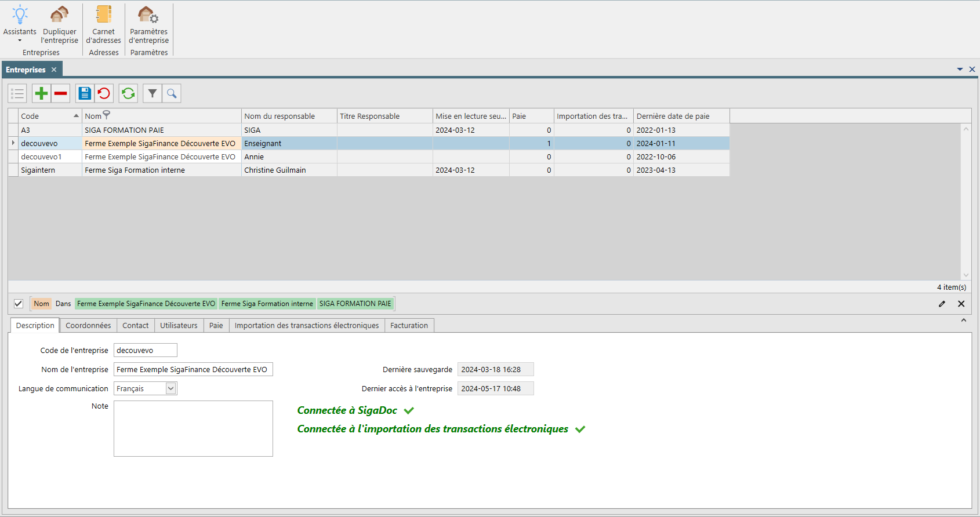
Task: Click the SIGA FORMATION PAIE filter tag
Action: (355, 304)
